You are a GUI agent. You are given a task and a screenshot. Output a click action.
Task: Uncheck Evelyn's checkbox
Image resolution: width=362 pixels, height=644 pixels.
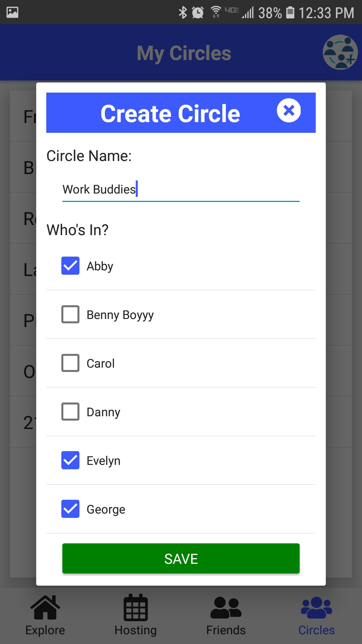pyautogui.click(x=70, y=460)
